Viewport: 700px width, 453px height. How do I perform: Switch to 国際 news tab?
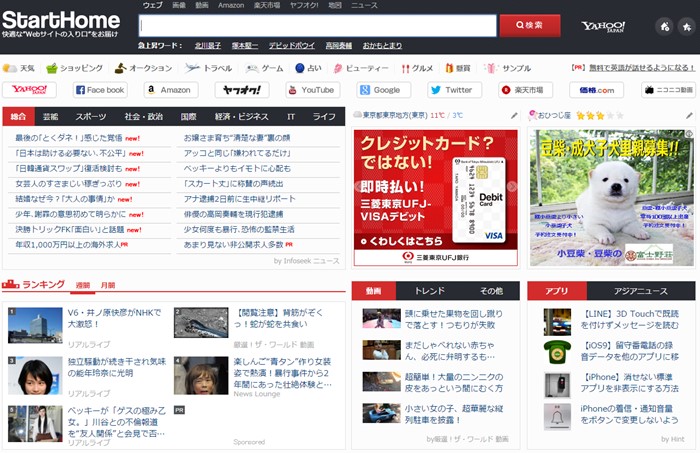pyautogui.click(x=188, y=116)
